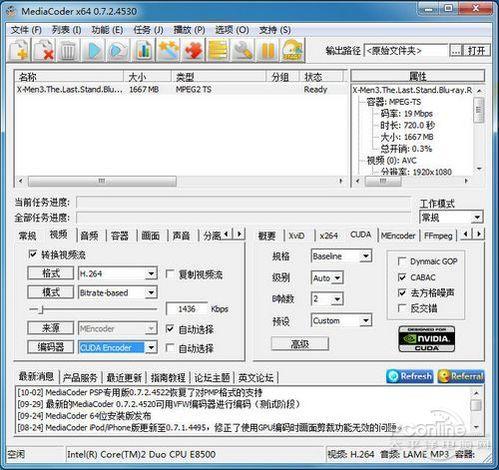Click the 打开 output folder button
499x470 pixels.
(x=476, y=51)
